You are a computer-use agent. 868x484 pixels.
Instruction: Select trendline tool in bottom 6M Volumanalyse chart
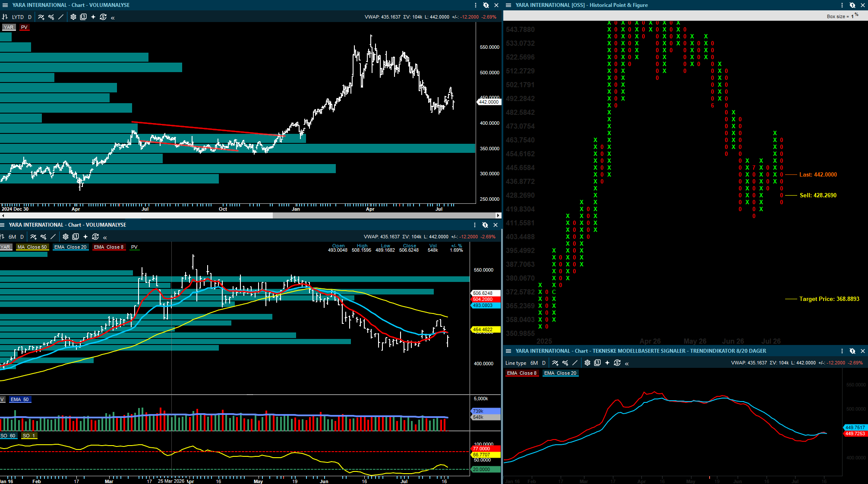(x=53, y=237)
